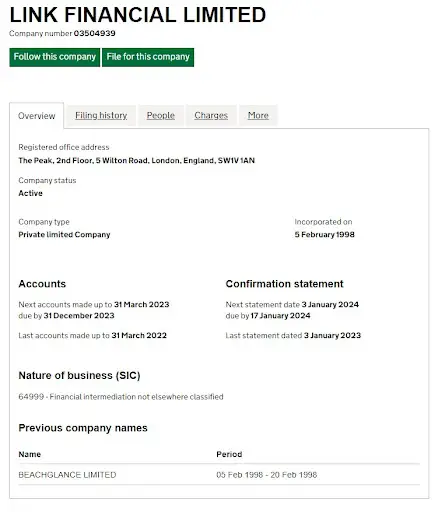Click the Previous company names heading

click(x=83, y=428)
